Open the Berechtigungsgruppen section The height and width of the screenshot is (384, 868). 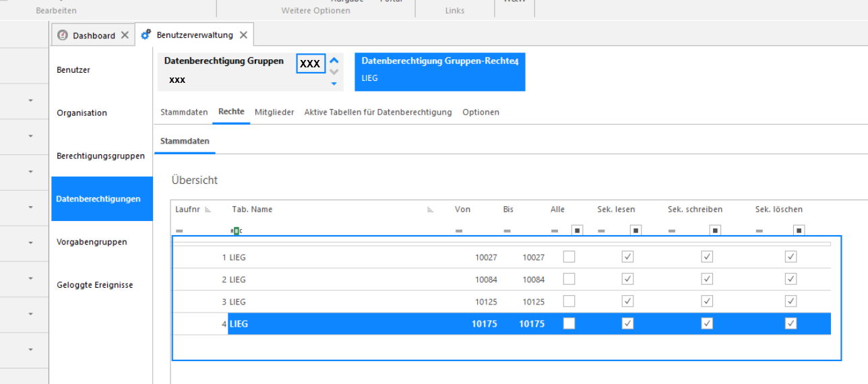click(101, 156)
